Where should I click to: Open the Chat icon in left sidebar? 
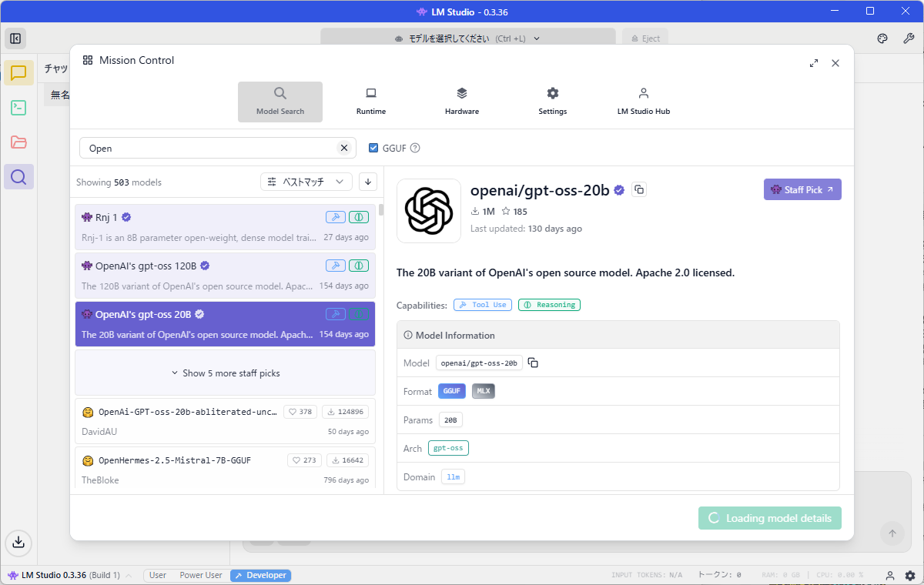point(18,73)
